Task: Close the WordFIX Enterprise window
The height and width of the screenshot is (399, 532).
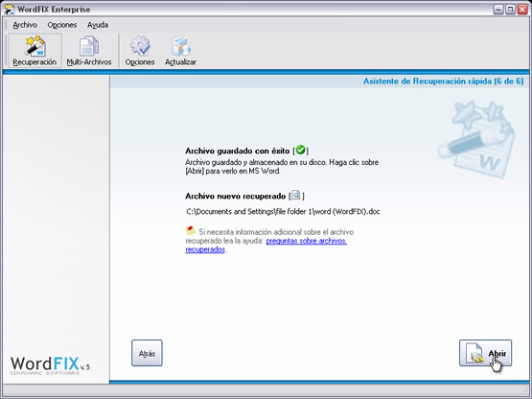Action: tap(522, 10)
